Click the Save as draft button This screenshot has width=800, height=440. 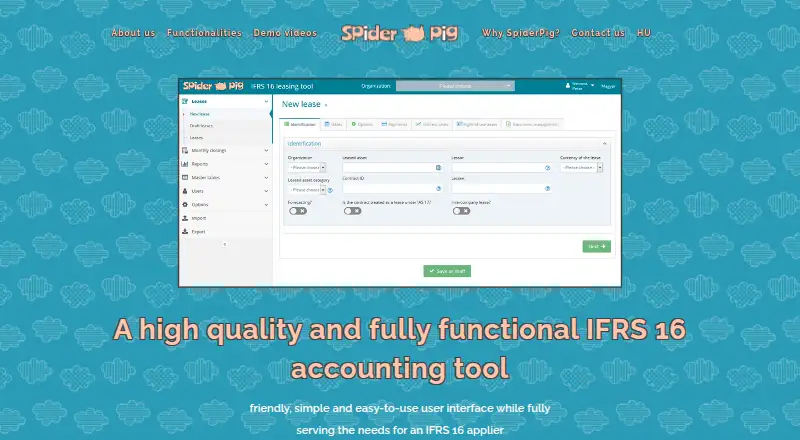447,271
